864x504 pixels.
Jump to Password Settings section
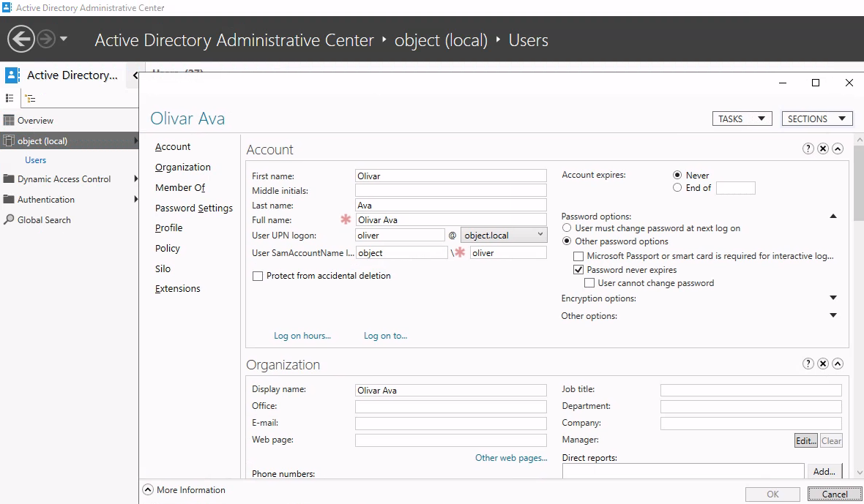pyautogui.click(x=194, y=208)
